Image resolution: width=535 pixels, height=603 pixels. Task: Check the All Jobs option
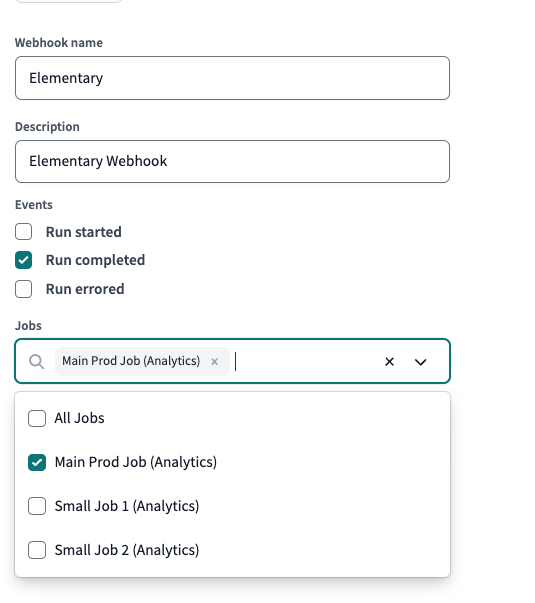click(37, 418)
